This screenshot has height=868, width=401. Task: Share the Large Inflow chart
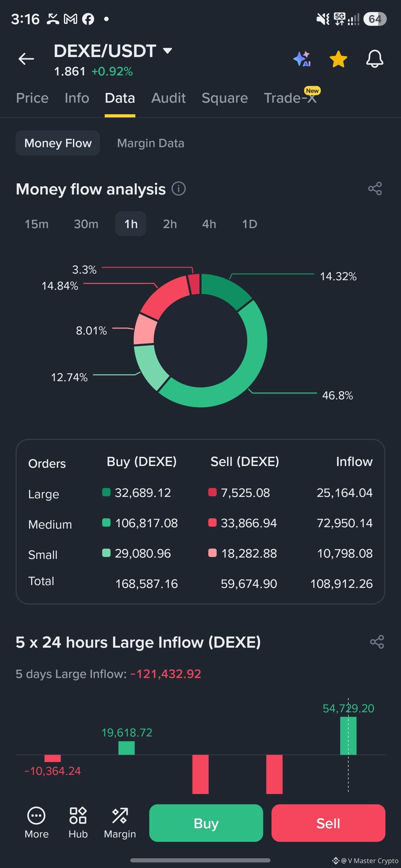[377, 642]
